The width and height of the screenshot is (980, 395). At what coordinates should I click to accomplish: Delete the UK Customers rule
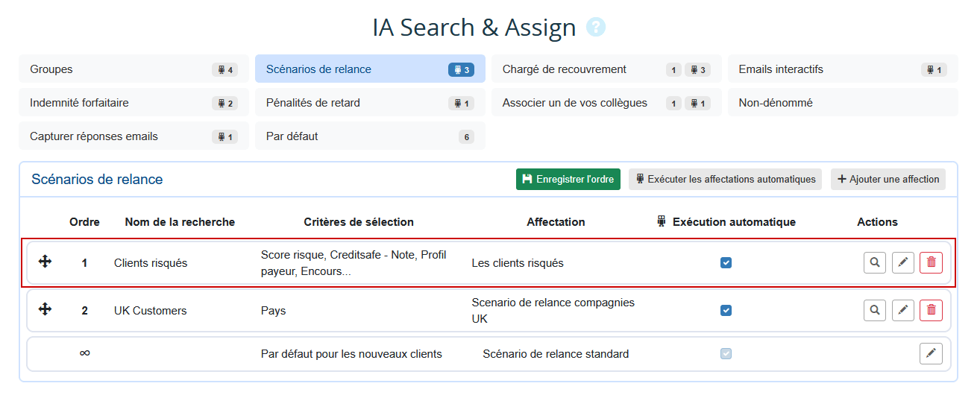[931, 310]
